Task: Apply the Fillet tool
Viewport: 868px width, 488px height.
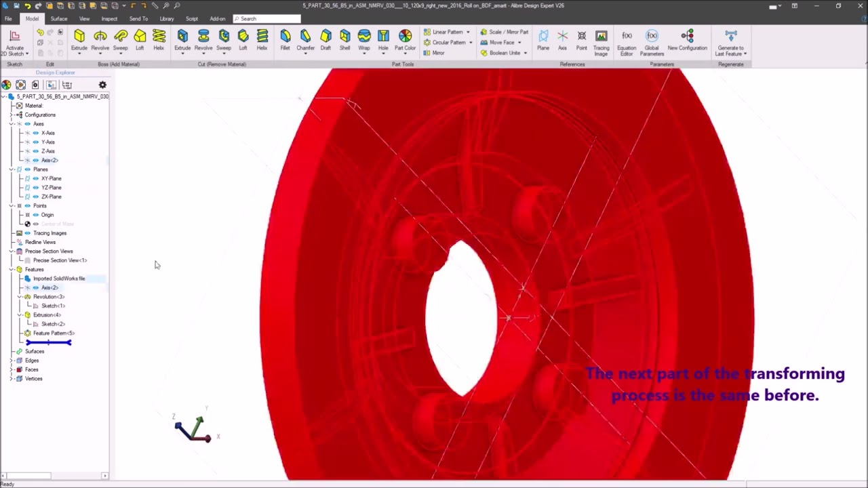Action: 285,39
